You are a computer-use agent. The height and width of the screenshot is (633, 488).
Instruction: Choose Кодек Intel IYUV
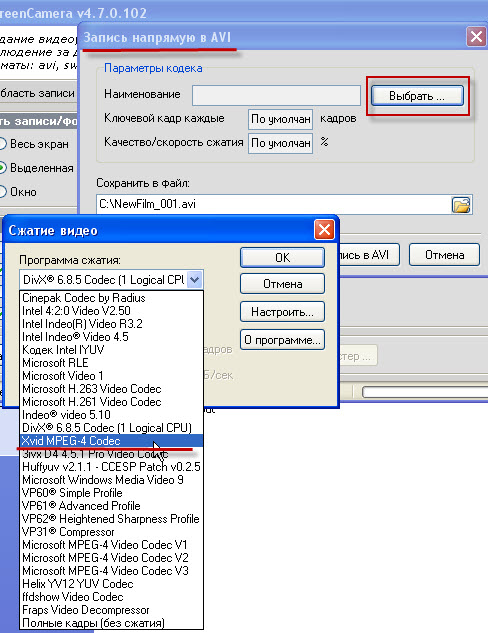tap(111, 350)
